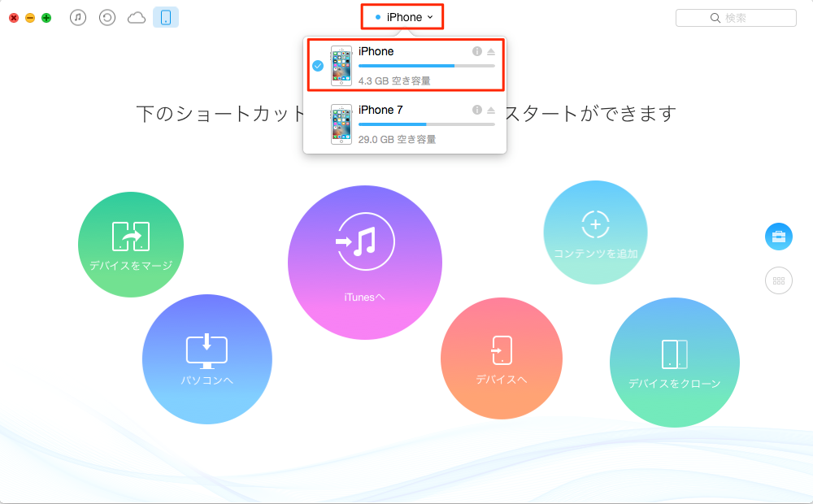Click the iPhone 7 device thumbnail image
Image resolution: width=813 pixels, height=504 pixels.
click(341, 124)
